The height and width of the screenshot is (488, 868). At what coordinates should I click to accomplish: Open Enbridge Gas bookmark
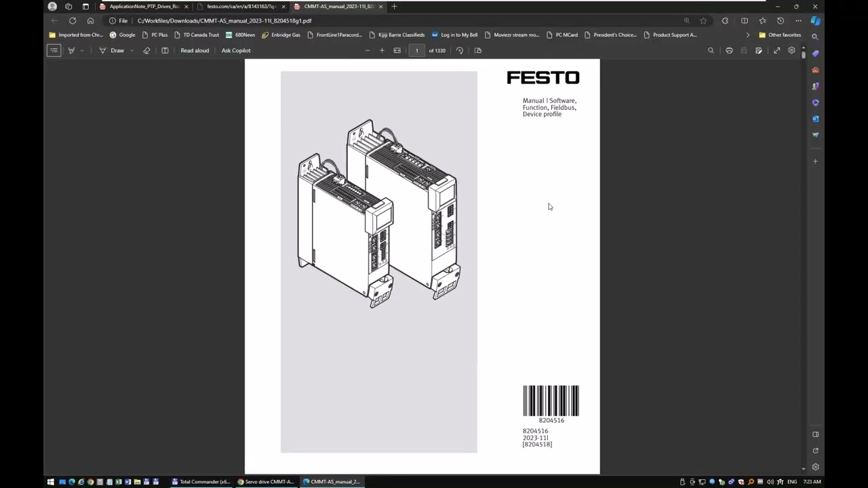click(x=281, y=35)
